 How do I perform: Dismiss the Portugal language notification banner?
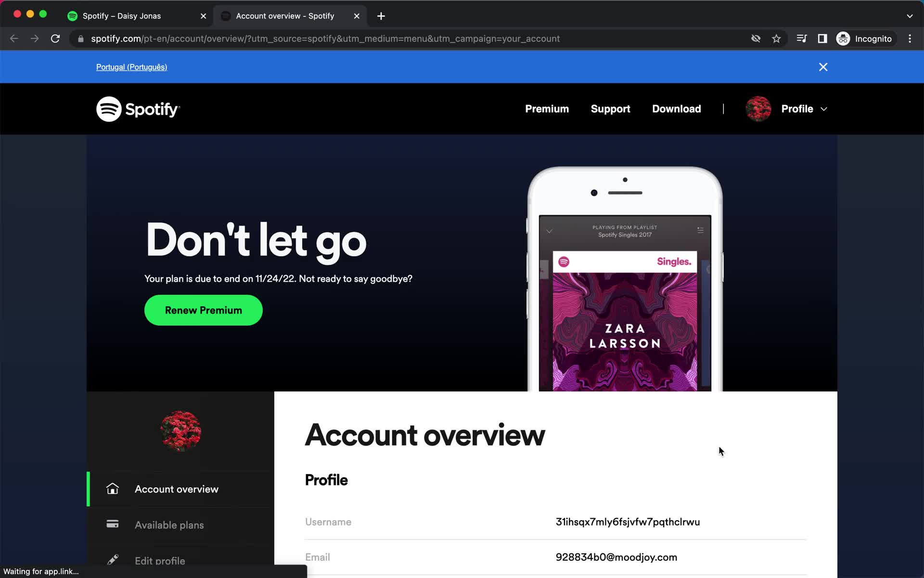click(823, 66)
